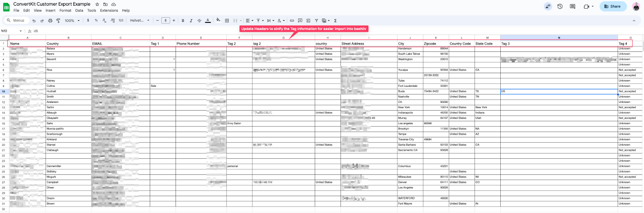Image resolution: width=644 pixels, height=213 pixels.
Task: Toggle bold formatting
Action: point(183,20)
